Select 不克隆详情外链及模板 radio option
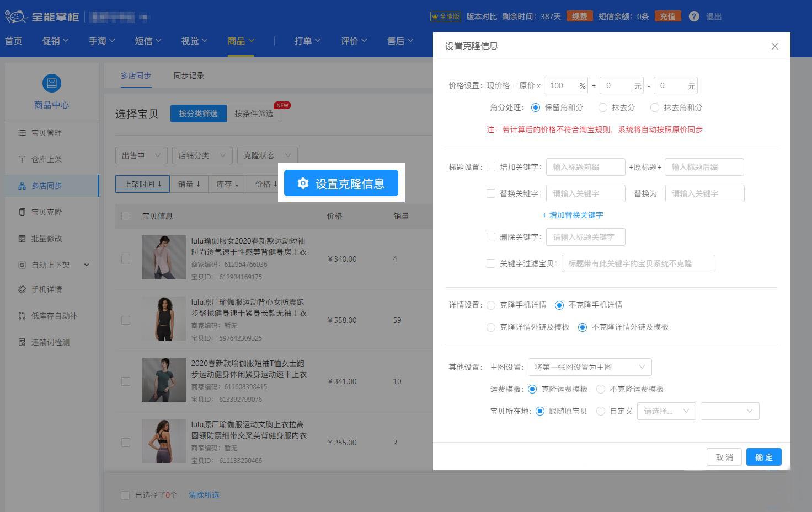 coord(583,327)
